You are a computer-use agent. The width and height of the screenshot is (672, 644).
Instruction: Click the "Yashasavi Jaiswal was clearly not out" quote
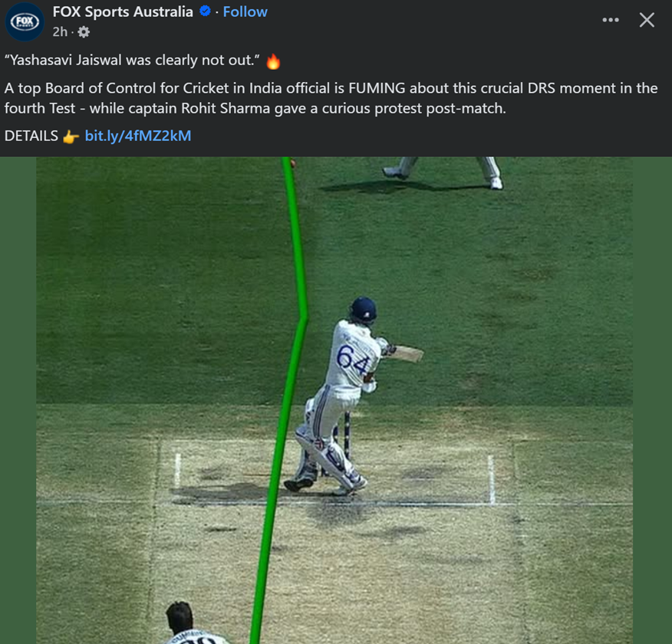[132, 61]
